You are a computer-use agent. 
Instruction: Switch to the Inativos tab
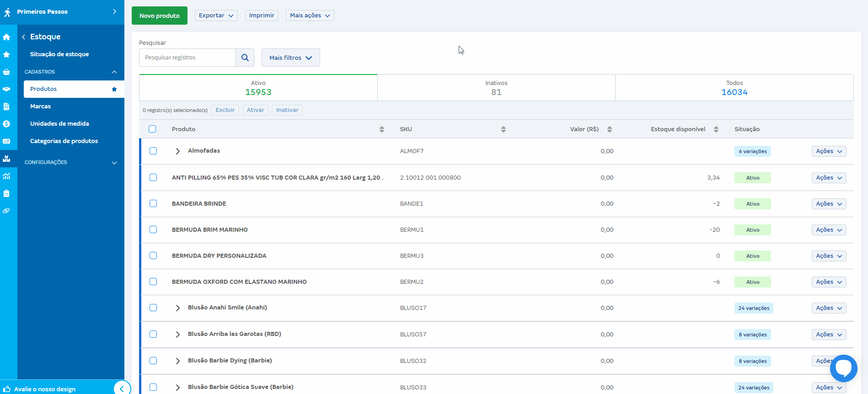tap(496, 88)
